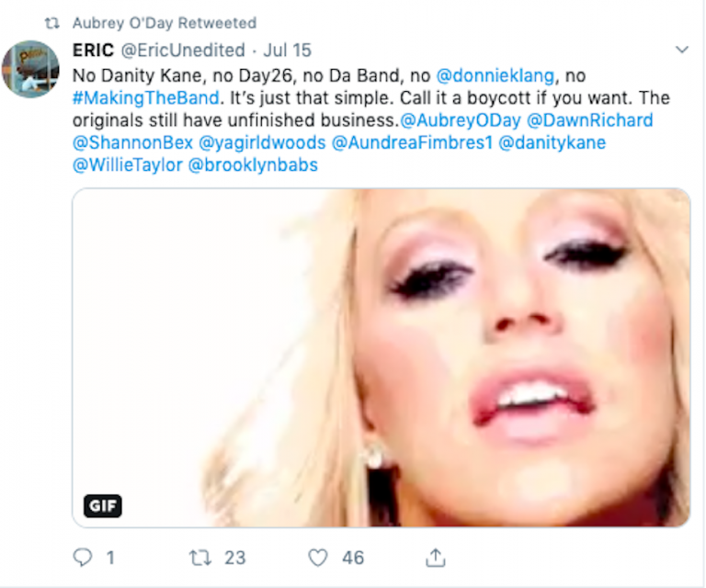Play the embedded GIF media
This screenshot has height=588, width=706.
pyautogui.click(x=381, y=357)
